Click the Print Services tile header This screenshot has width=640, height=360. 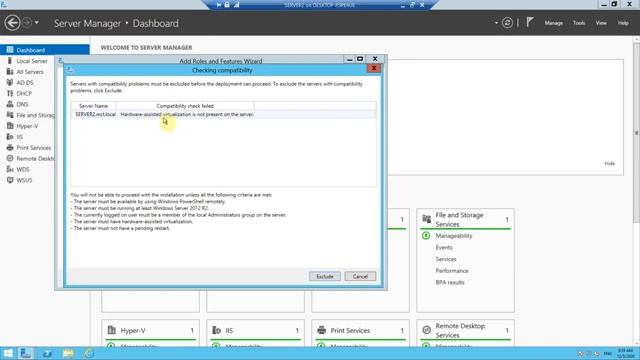tap(360, 330)
